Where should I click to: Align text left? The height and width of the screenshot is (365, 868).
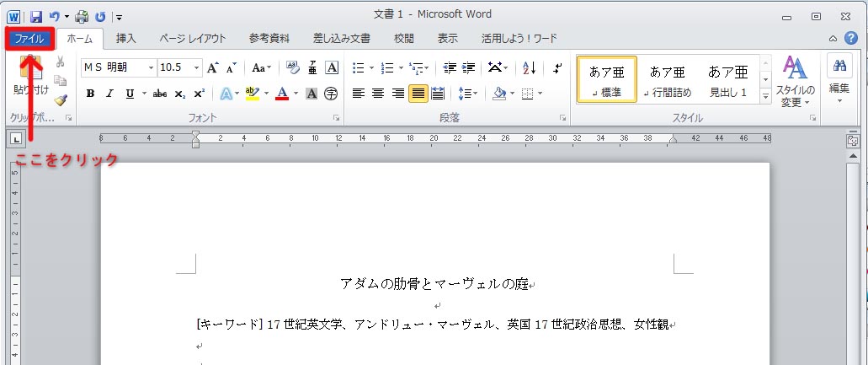pyautogui.click(x=358, y=94)
